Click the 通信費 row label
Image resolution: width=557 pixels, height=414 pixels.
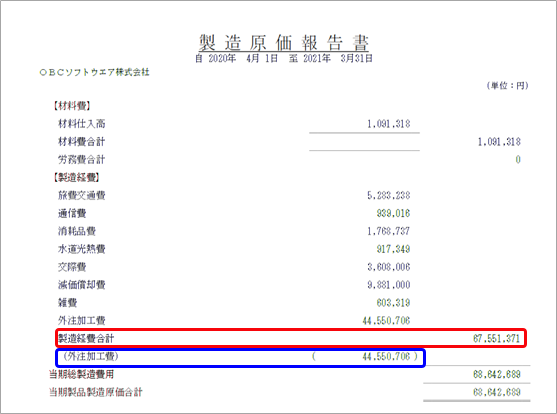tap(72, 213)
